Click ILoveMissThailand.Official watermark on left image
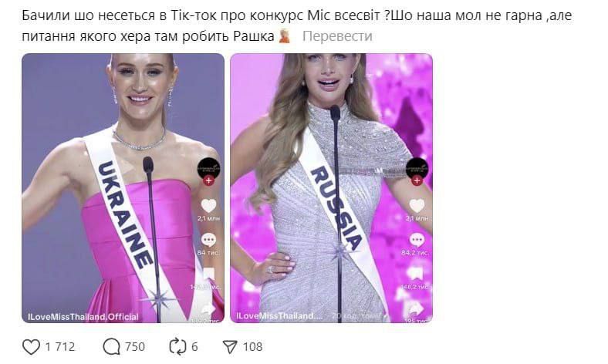 83,317
